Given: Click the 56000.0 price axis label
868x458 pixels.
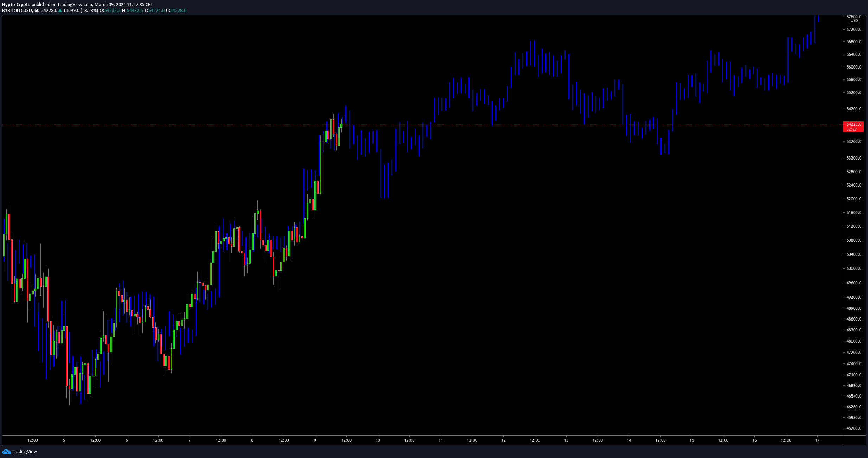Looking at the screenshot, I should point(854,67).
